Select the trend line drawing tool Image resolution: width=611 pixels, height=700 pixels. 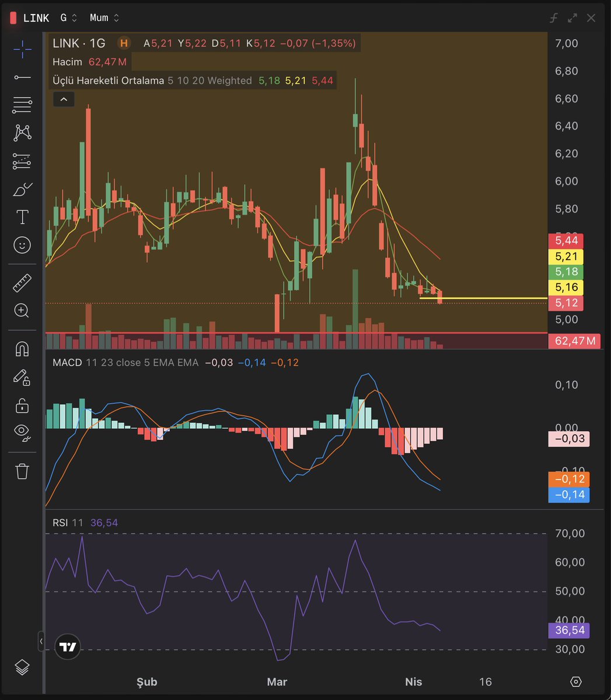tap(22, 77)
